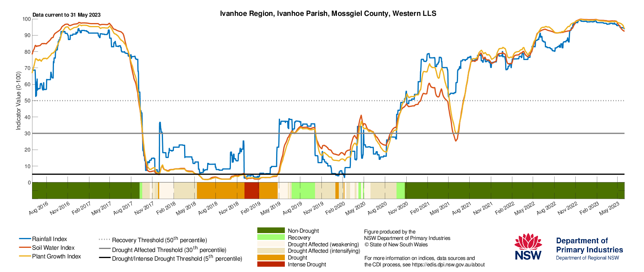The image size is (644, 272).
Task: Click the 'Figure produced by the' credit text
Action: coord(390,232)
